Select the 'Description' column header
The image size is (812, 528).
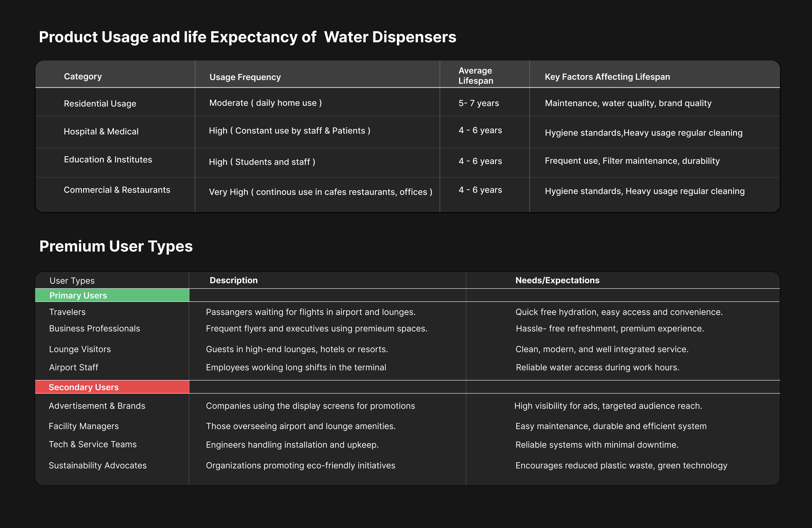point(233,280)
